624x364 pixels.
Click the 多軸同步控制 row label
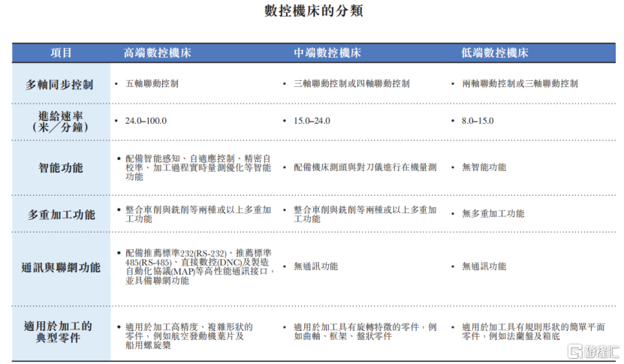[60, 84]
